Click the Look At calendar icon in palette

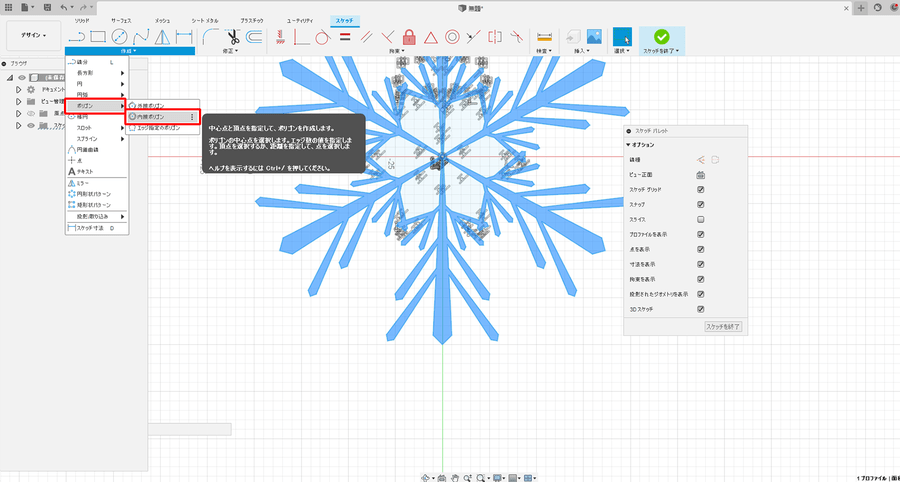click(700, 175)
